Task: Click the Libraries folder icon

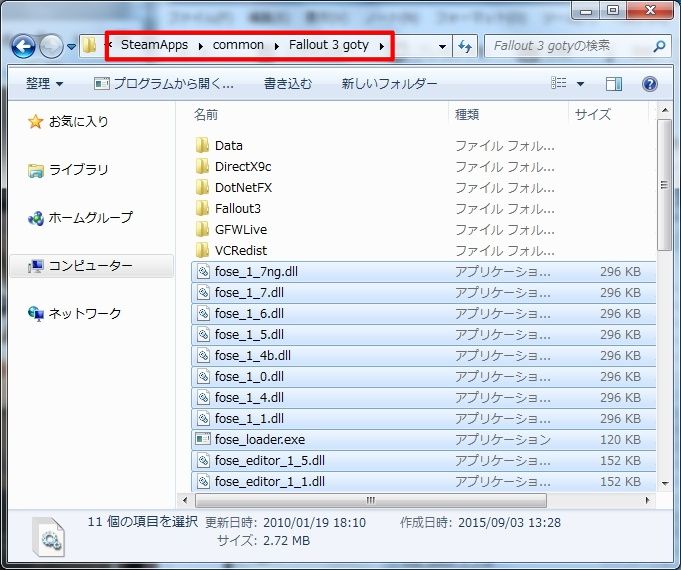Action: point(36,170)
